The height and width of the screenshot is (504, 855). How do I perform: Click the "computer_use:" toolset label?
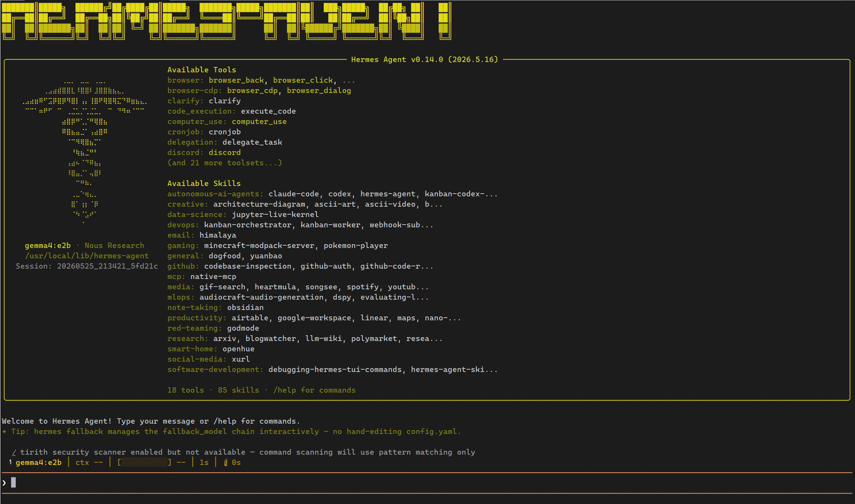(197, 121)
